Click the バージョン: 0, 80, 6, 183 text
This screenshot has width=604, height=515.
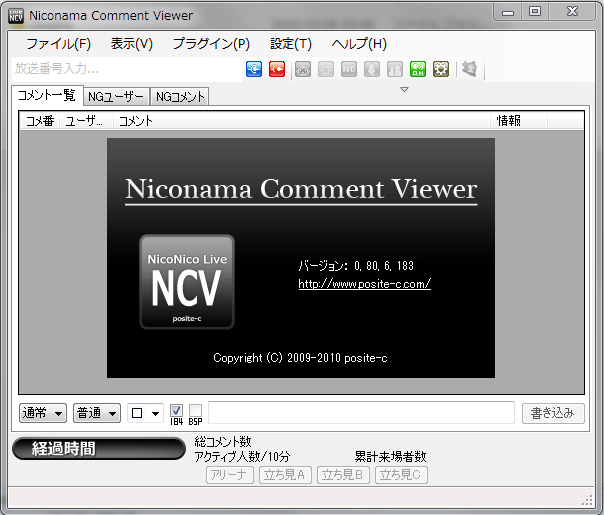pos(356,266)
